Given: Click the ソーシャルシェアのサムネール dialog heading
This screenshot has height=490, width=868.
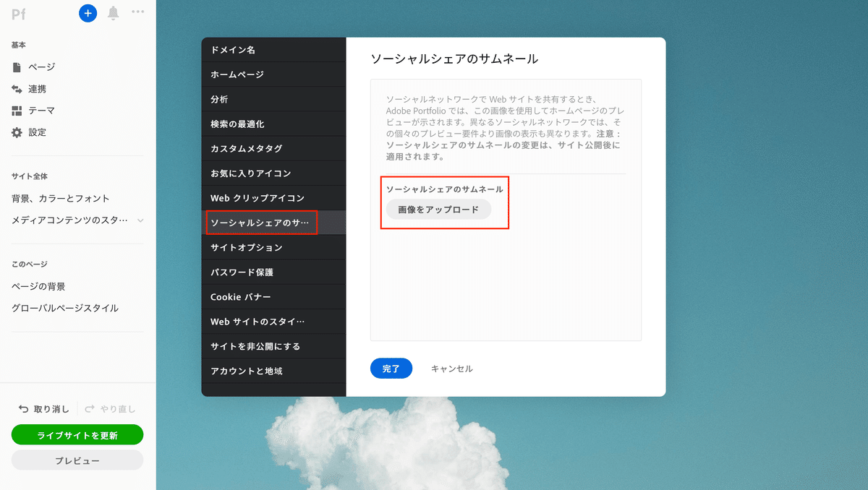Looking at the screenshot, I should (454, 59).
